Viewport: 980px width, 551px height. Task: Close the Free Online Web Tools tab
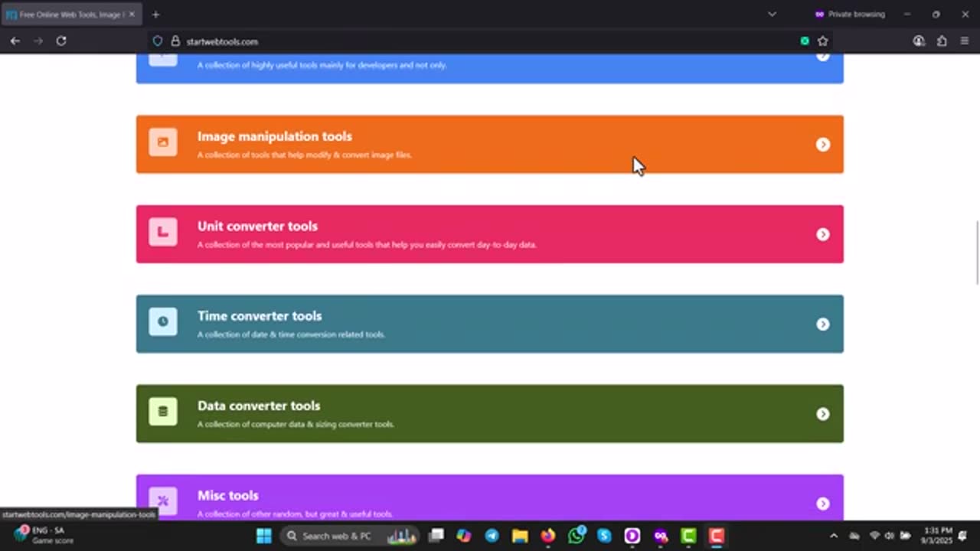[x=132, y=15]
